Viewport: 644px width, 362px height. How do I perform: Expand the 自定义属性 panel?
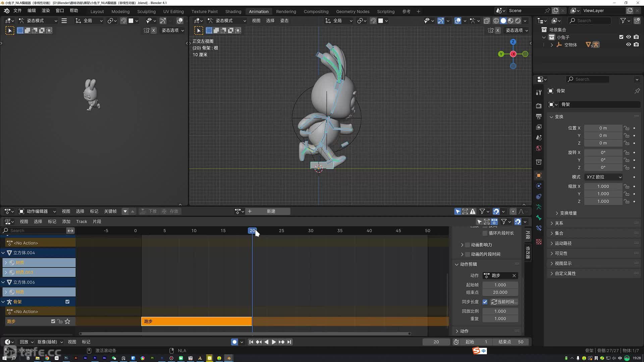pos(552,274)
